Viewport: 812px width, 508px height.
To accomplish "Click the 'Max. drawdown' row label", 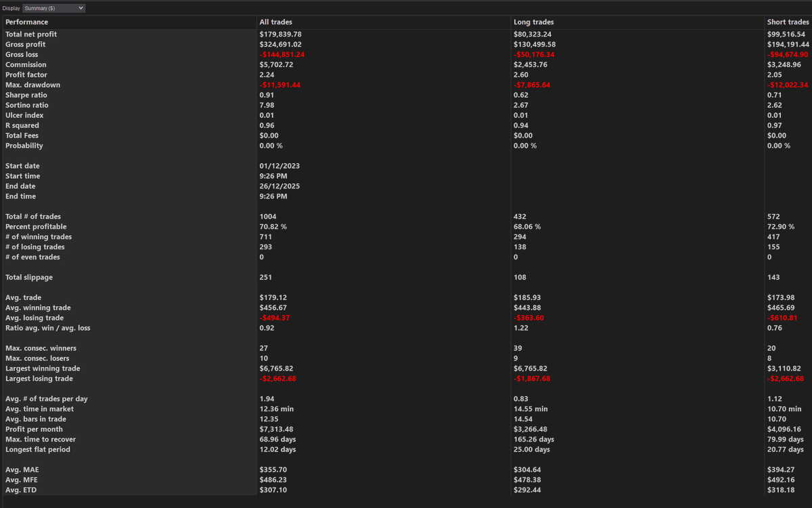I will click(x=32, y=85).
